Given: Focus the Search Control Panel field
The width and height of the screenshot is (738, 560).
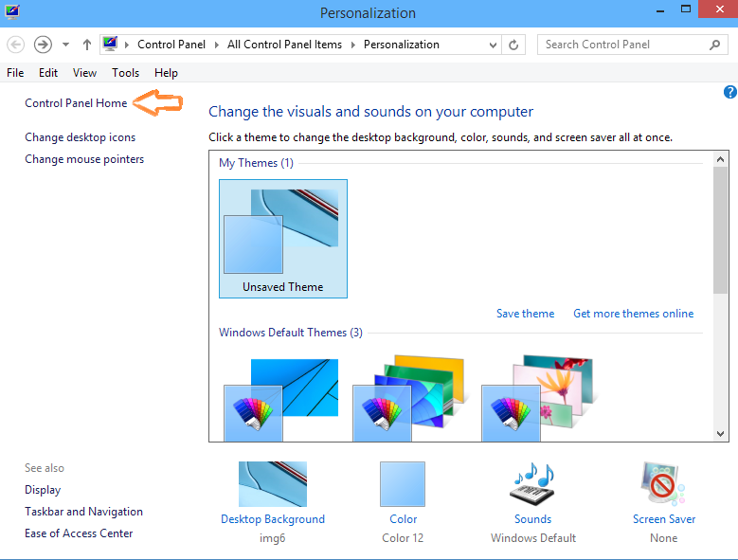Looking at the screenshot, I should (x=633, y=45).
